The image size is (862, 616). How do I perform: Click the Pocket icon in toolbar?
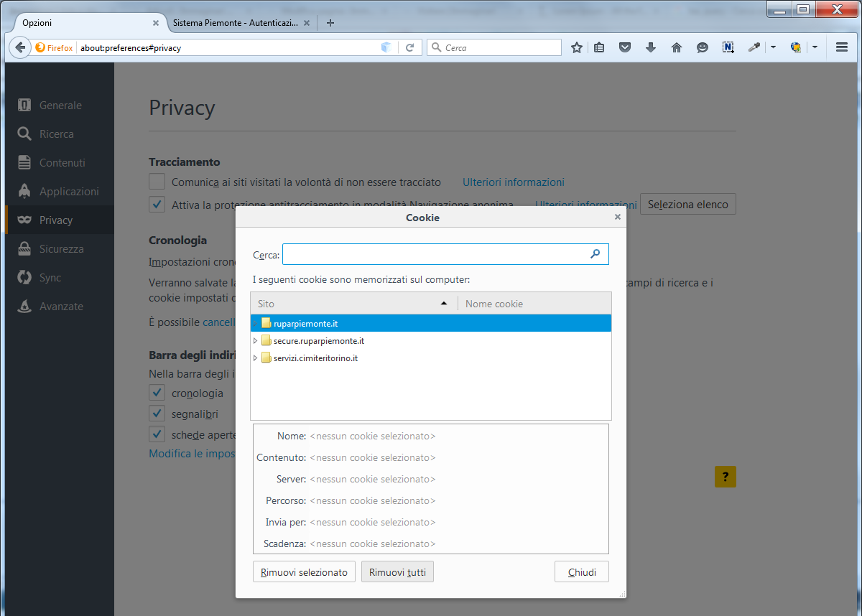pyautogui.click(x=625, y=47)
